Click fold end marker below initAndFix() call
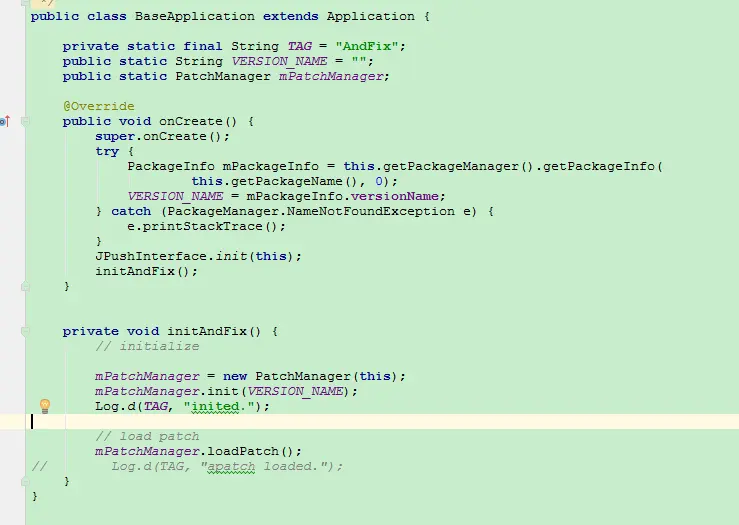 25,286
